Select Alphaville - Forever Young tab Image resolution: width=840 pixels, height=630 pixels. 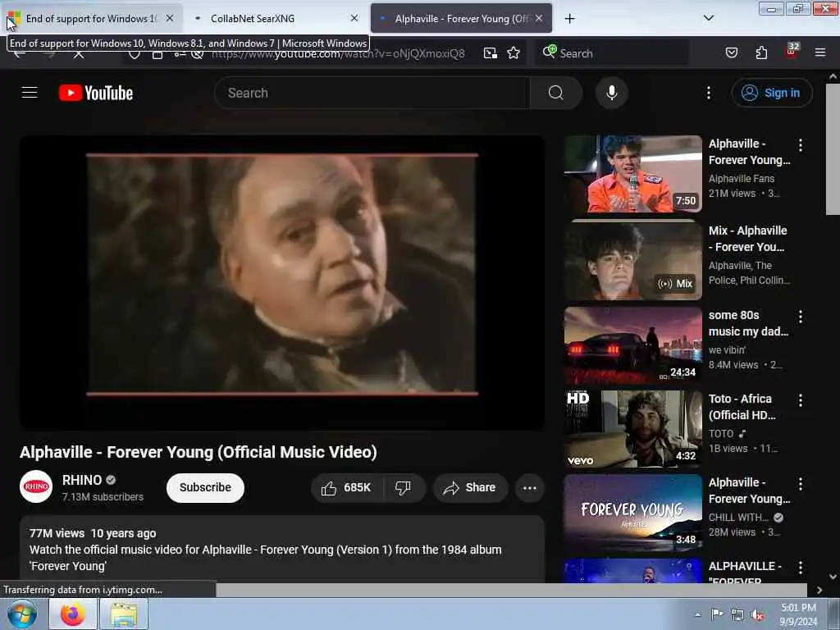click(461, 19)
